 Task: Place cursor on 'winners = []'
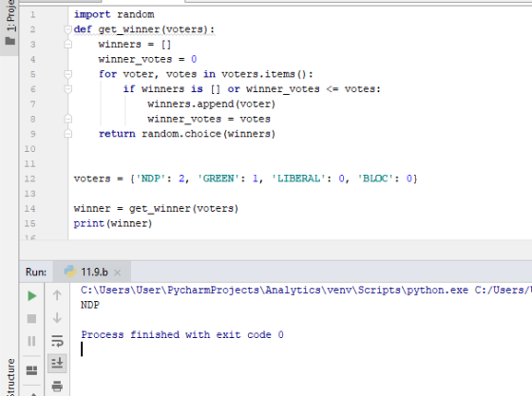[x=135, y=45]
